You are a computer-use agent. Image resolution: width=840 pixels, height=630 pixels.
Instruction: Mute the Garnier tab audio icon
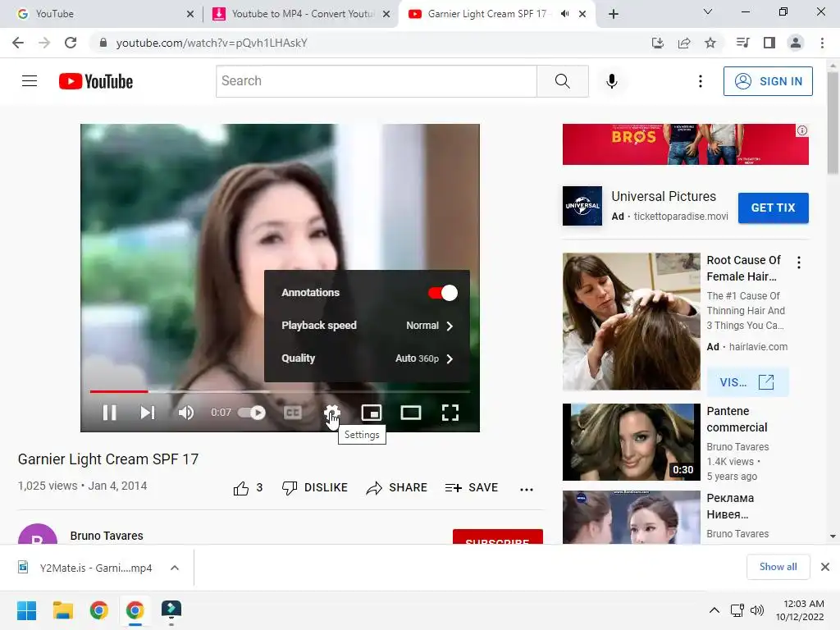click(564, 14)
